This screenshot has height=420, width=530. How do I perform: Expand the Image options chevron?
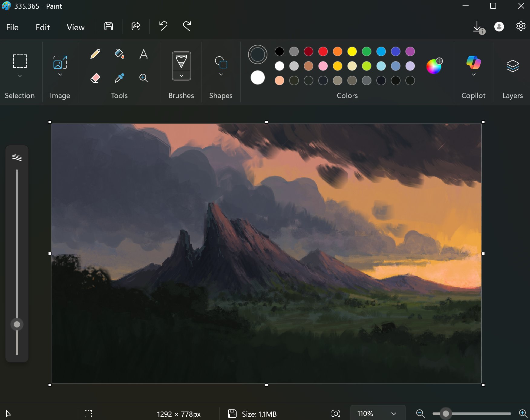60,74
